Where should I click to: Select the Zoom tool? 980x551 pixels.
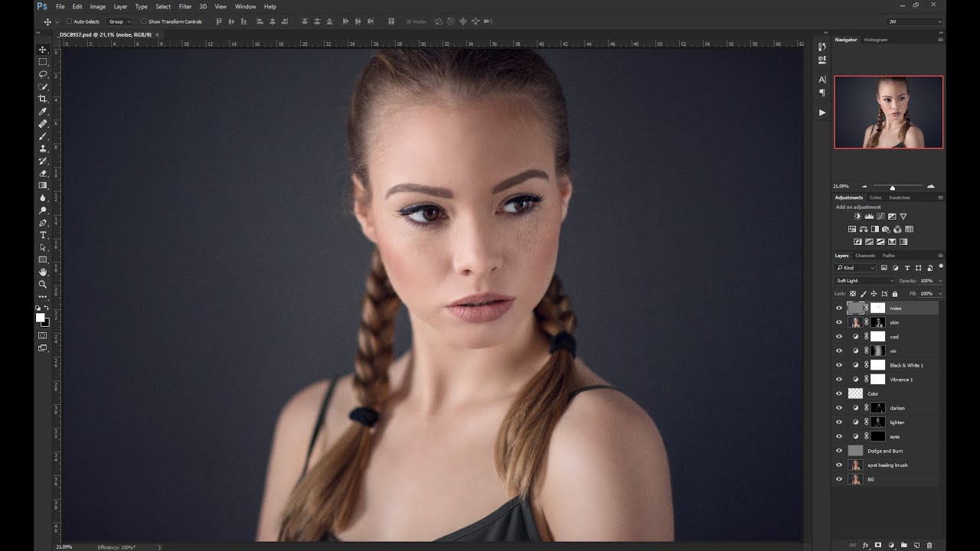[43, 284]
